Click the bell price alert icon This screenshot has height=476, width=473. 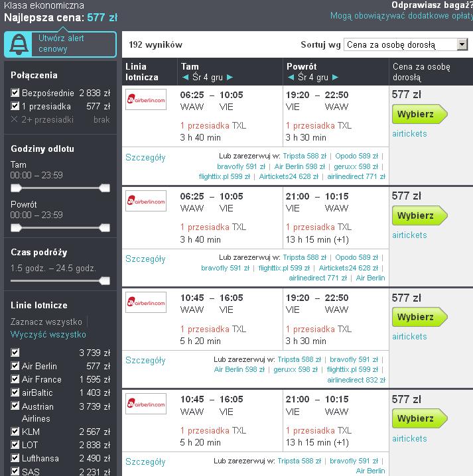pyautogui.click(x=19, y=44)
